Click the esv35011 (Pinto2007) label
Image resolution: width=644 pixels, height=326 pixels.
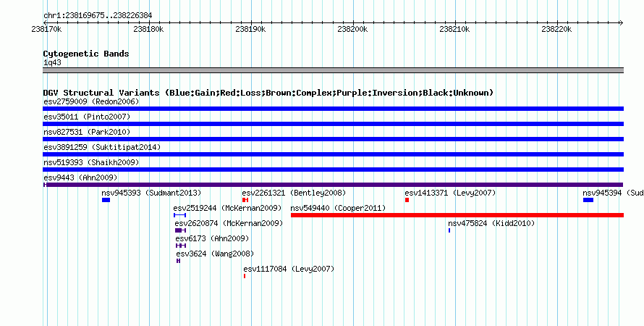click(x=87, y=117)
